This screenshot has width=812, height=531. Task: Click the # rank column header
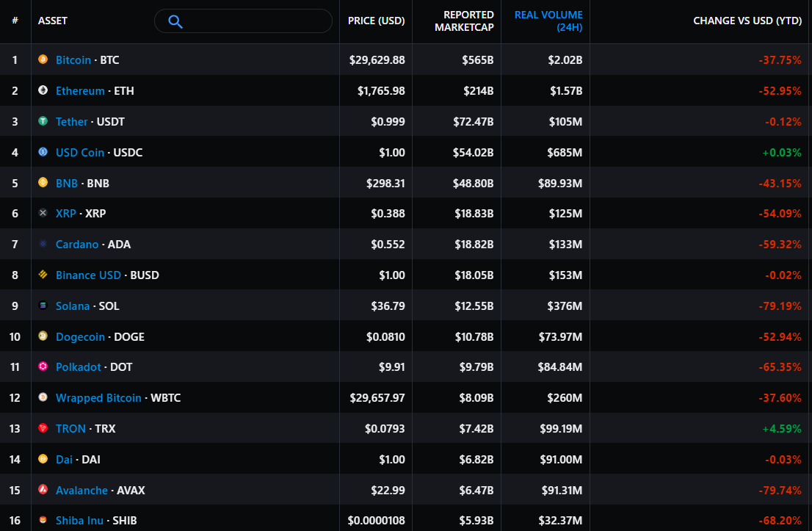(15, 21)
